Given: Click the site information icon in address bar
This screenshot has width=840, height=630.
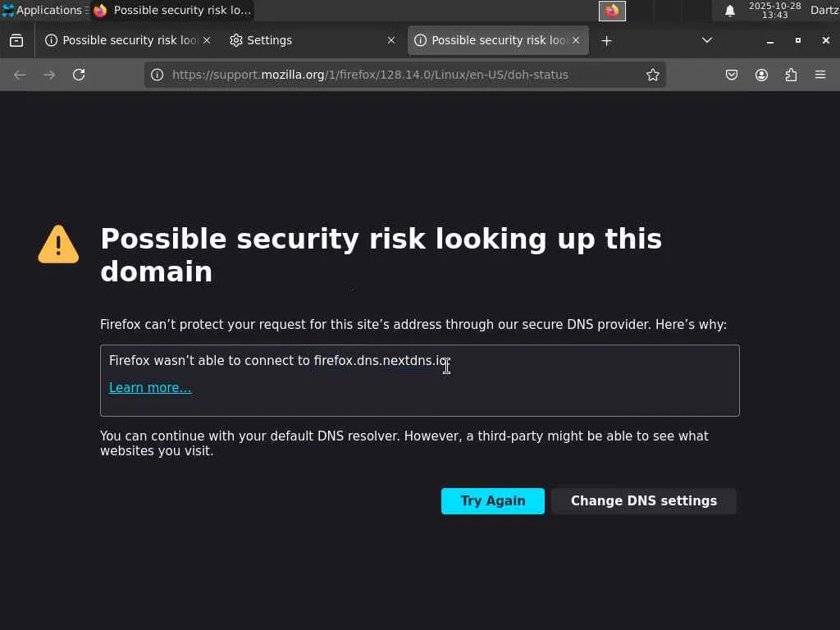Looking at the screenshot, I should [157, 75].
